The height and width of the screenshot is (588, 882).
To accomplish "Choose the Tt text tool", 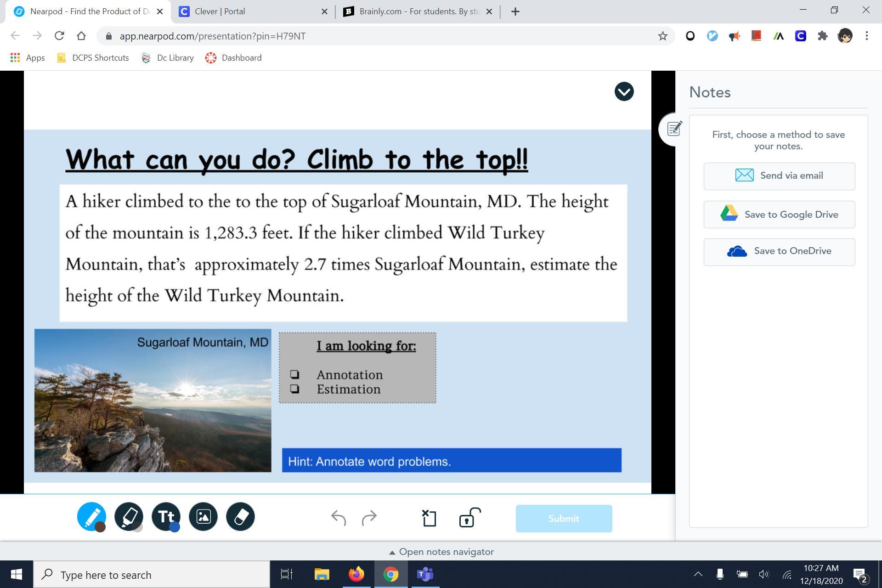I will [165, 515].
